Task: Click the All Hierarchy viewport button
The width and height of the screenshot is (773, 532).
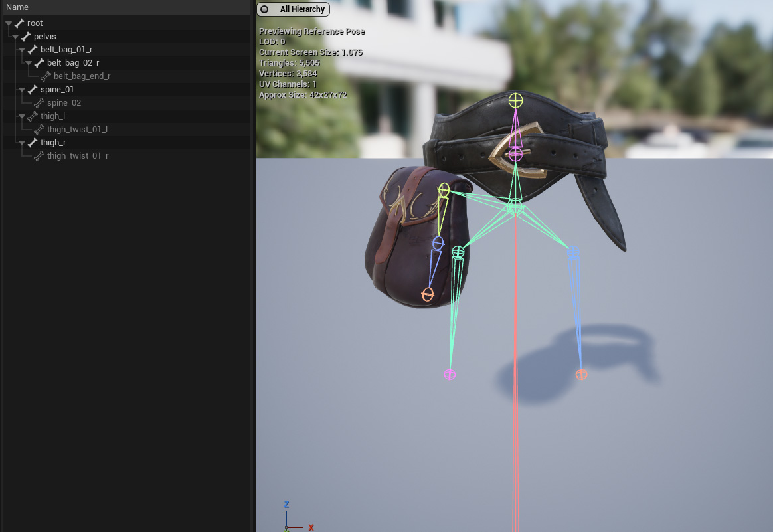Action: 294,9
